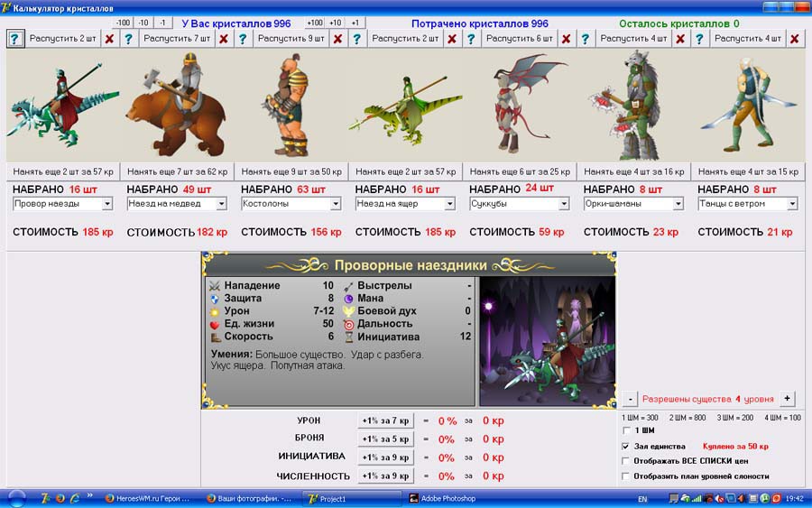Viewport: 812px width, 508px height.
Task: Click the Распустить 6 шт button
Action: coord(520,39)
